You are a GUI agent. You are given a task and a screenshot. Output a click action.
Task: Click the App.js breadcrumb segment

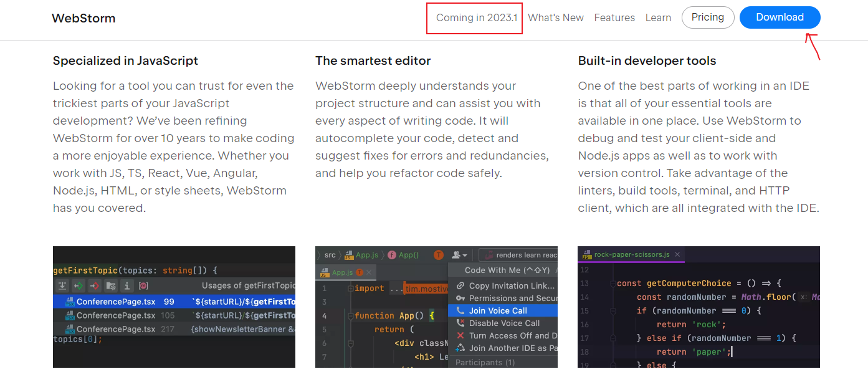361,255
